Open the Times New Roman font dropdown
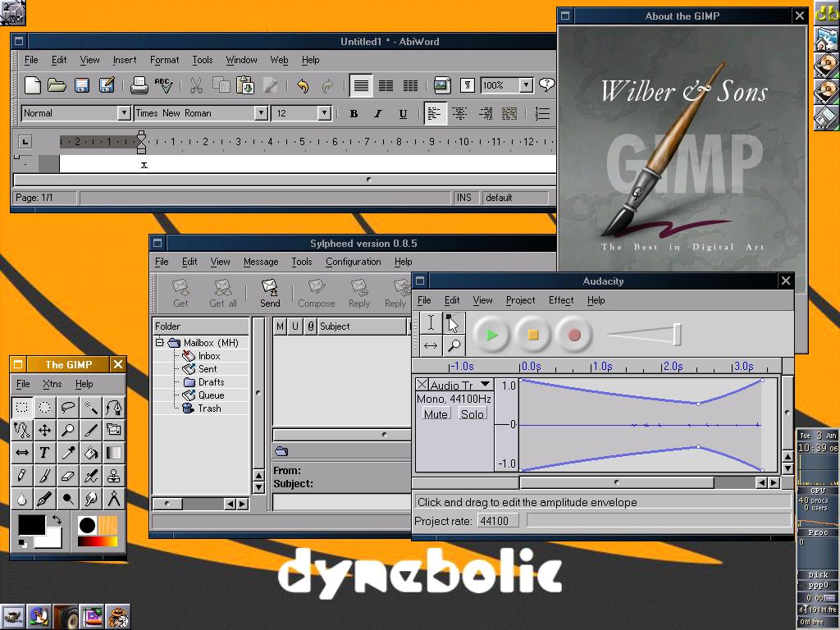 (261, 113)
